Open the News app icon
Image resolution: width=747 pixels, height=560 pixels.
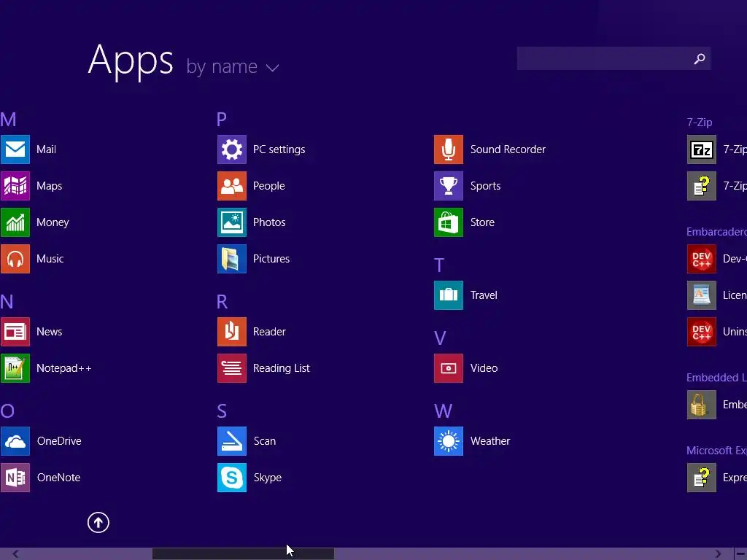[15, 332]
